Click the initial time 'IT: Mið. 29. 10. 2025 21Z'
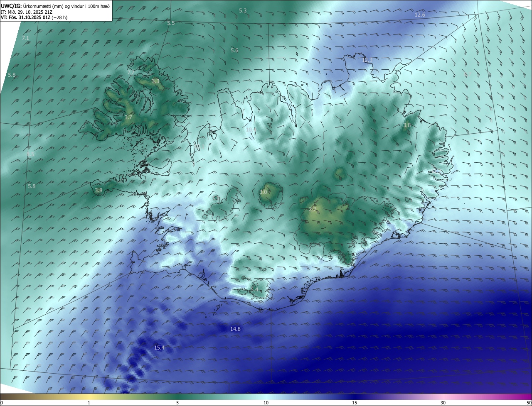532x406 pixels. 27,12
